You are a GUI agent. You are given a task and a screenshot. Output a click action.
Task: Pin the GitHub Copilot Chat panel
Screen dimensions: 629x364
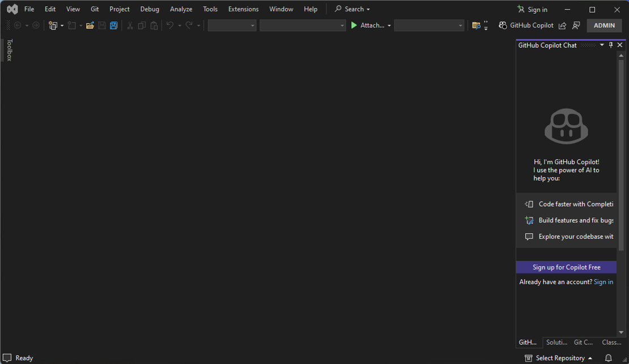pos(611,45)
